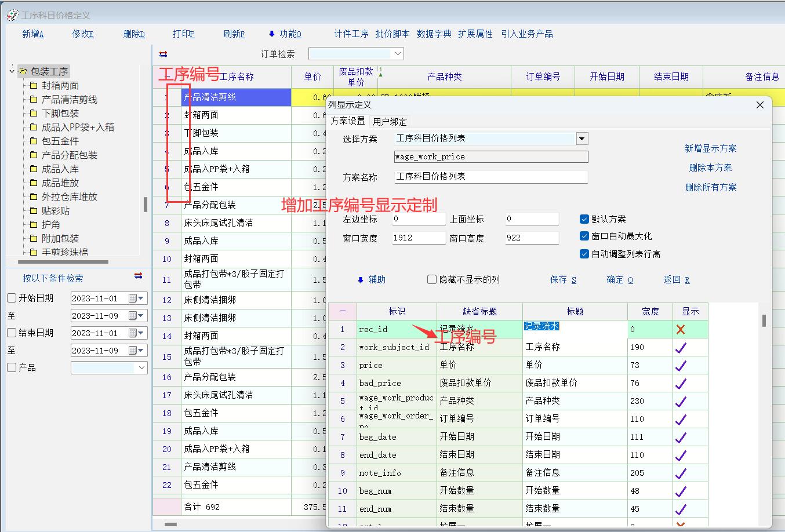
Task: Uncheck the 默认方案 checkbox
Action: 584,219
